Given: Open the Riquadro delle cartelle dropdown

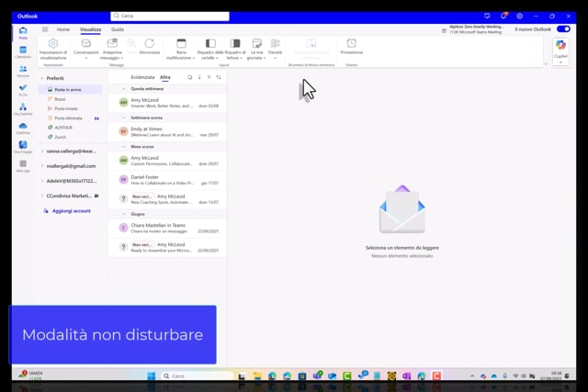Looking at the screenshot, I should (x=210, y=49).
